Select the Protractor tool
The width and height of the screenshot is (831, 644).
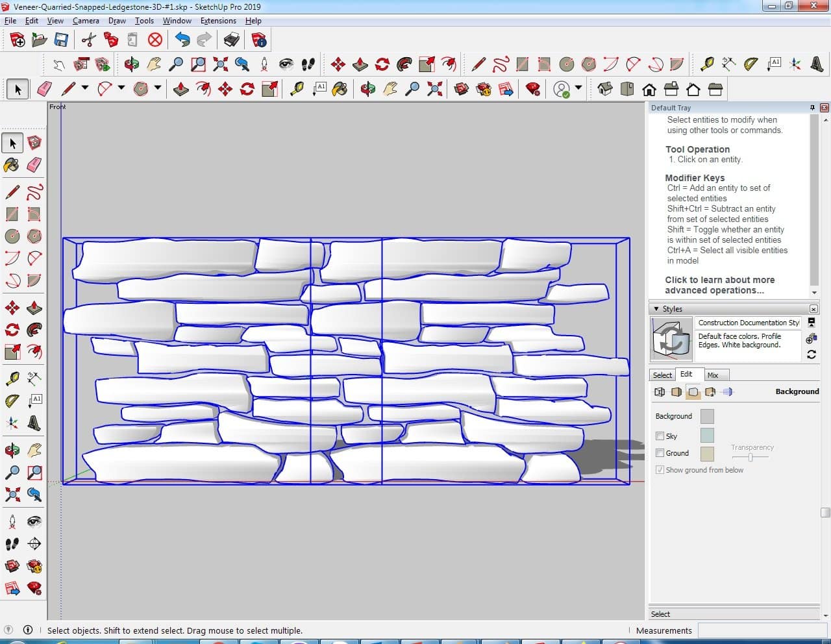pos(750,64)
